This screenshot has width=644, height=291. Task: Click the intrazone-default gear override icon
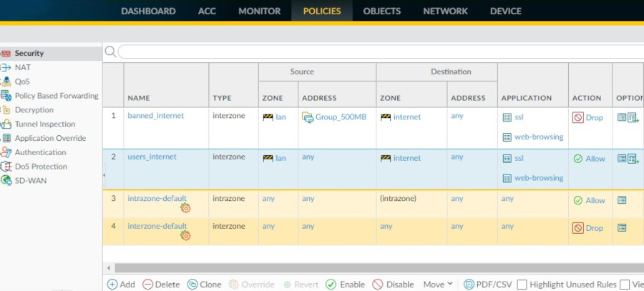point(185,208)
